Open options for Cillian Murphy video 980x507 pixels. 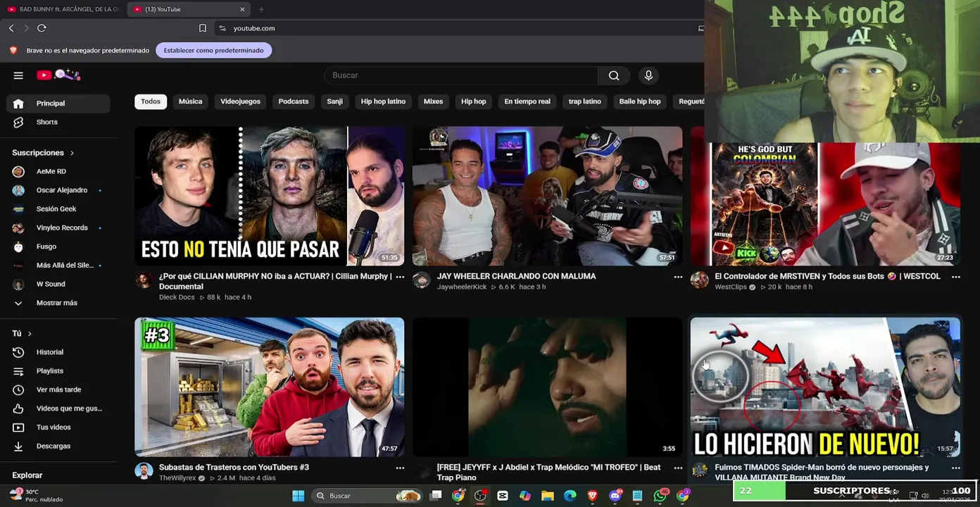click(400, 277)
